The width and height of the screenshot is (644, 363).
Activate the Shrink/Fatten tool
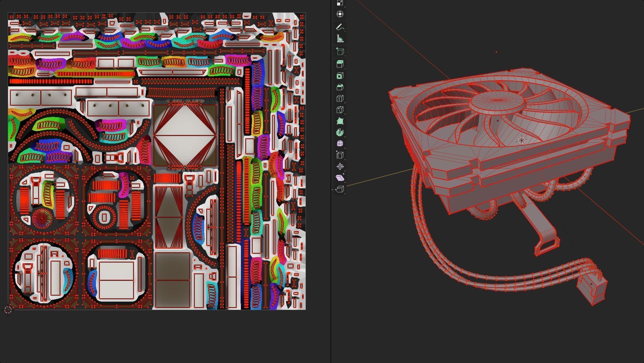point(340,167)
